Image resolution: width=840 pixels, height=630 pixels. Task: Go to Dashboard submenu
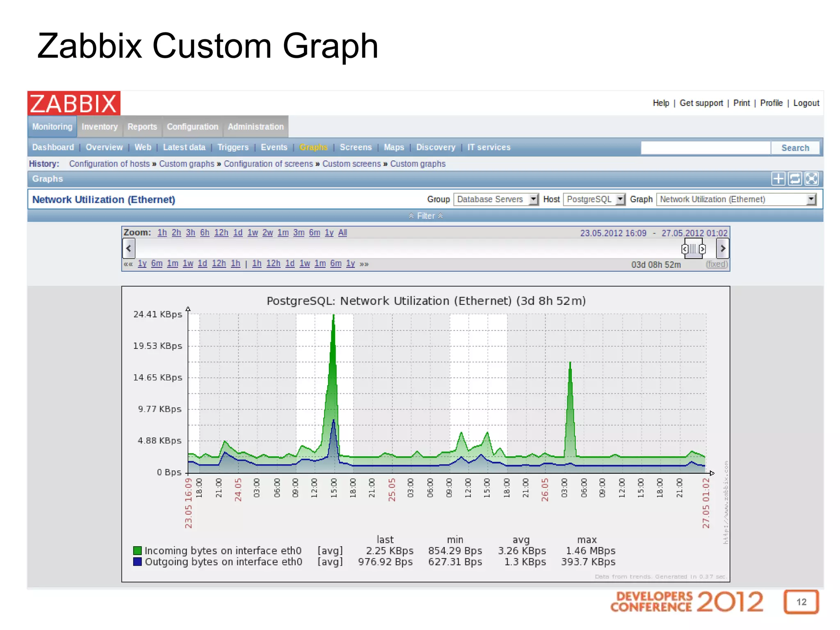53,147
